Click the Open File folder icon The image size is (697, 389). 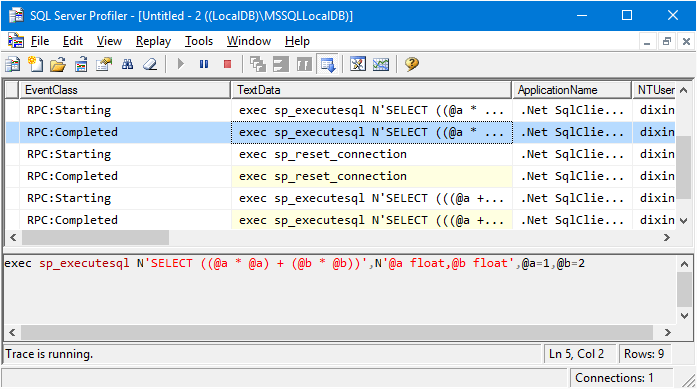(58, 64)
